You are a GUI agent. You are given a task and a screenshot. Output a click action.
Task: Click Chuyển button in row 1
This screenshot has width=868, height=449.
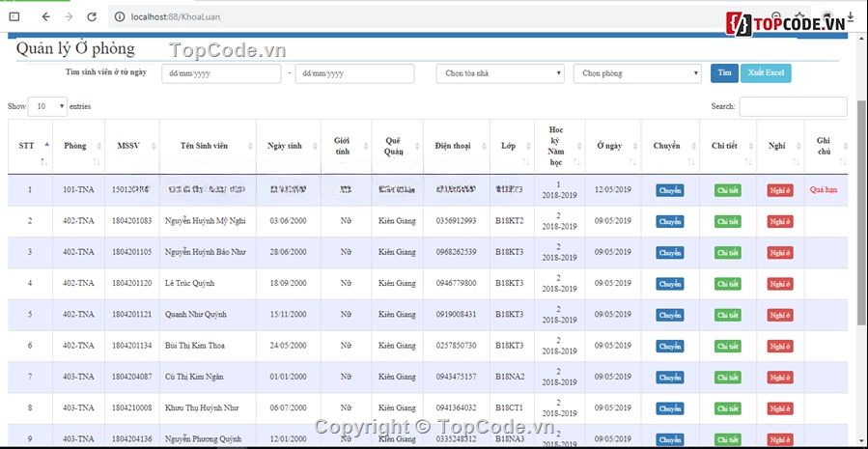(x=670, y=190)
